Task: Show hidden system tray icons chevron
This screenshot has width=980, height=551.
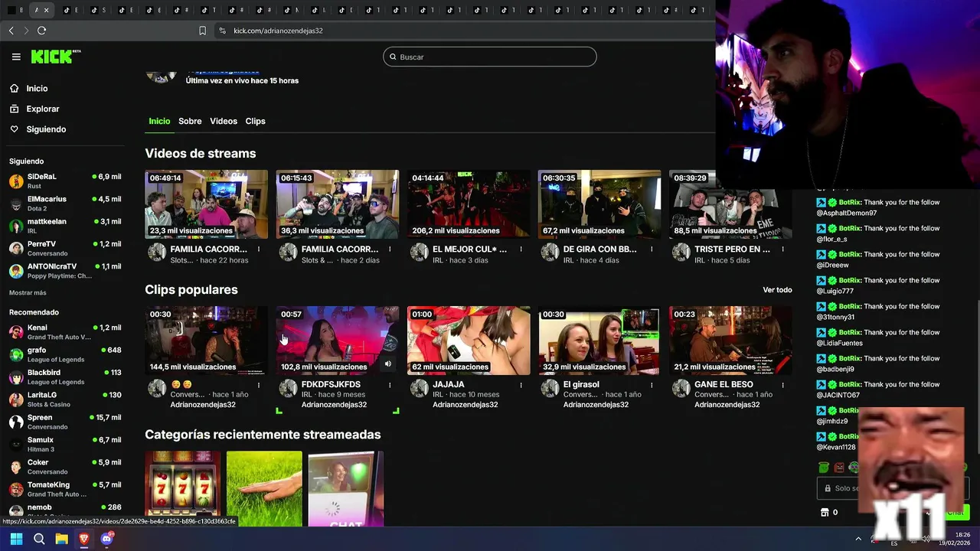Action: (x=858, y=539)
